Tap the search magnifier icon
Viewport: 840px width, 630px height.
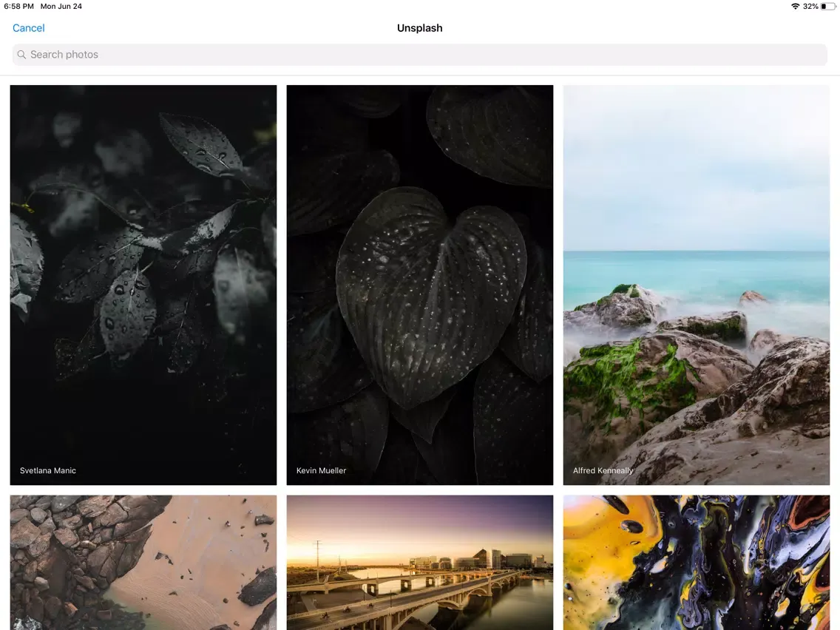21,55
